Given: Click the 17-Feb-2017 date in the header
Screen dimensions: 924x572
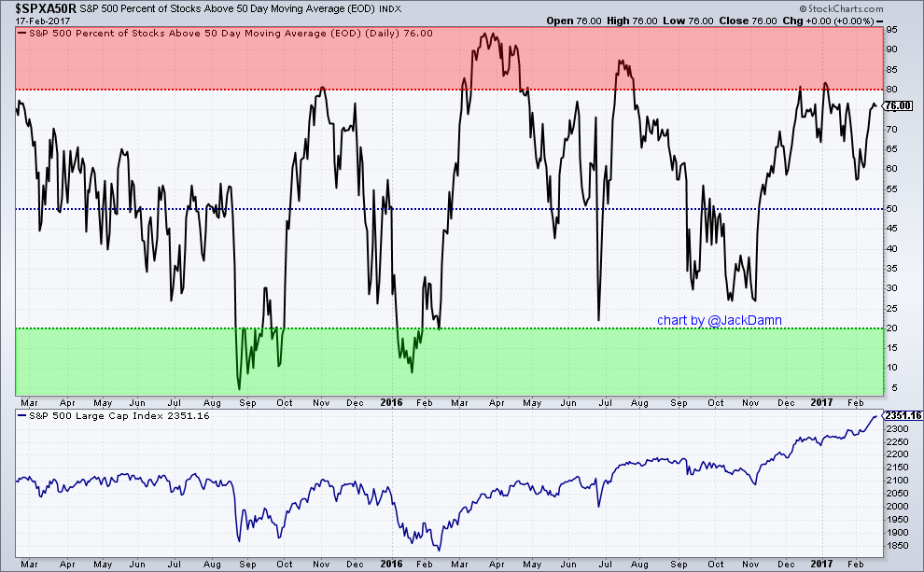Looking at the screenshot, I should click(x=42, y=21).
